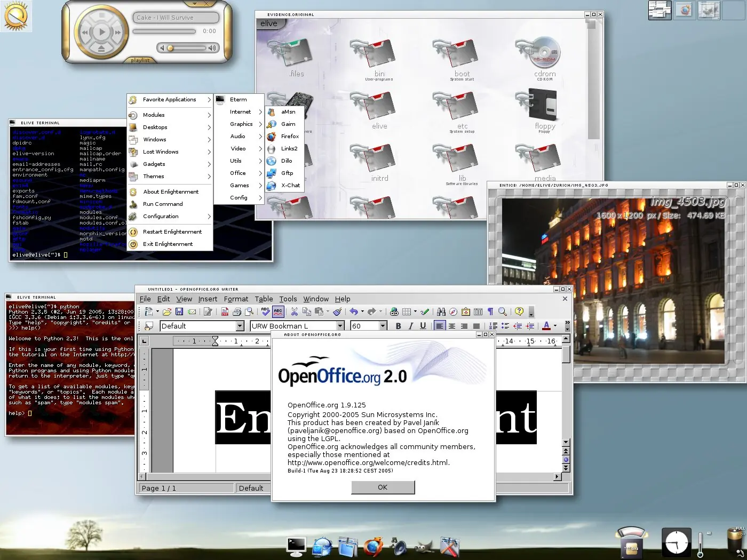Toggle Italic formatting
This screenshot has width=747, height=560.
[x=411, y=326]
